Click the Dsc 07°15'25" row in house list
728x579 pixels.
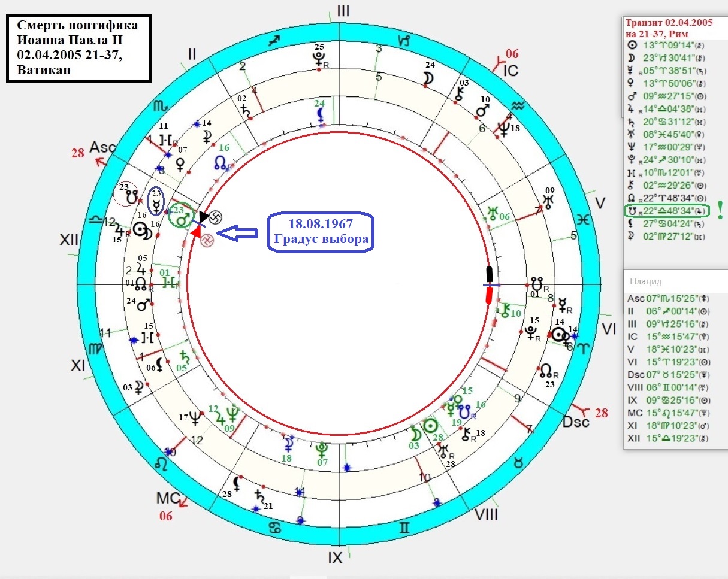tap(670, 375)
